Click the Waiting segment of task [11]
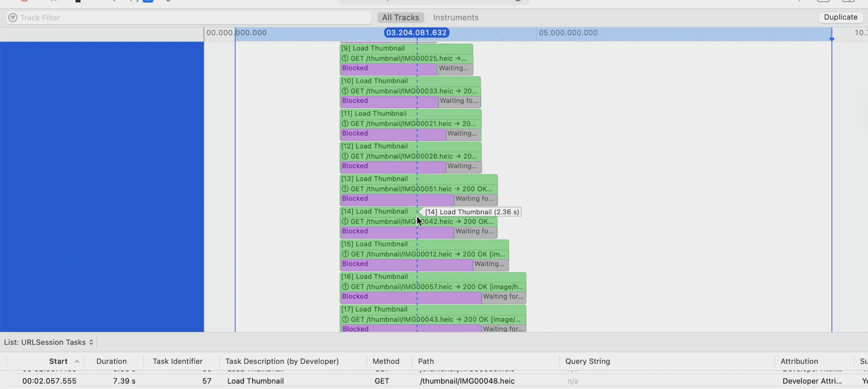Viewport: 868px width, 389px height. point(464,134)
